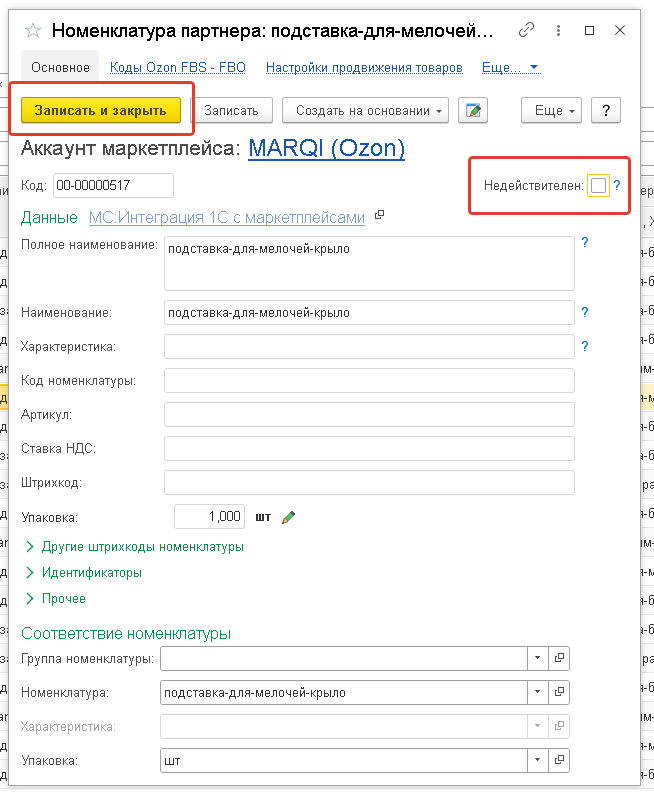This screenshot has height=797, width=654.
Task: Click the edit form settings pencil icon button
Action: 473,110
